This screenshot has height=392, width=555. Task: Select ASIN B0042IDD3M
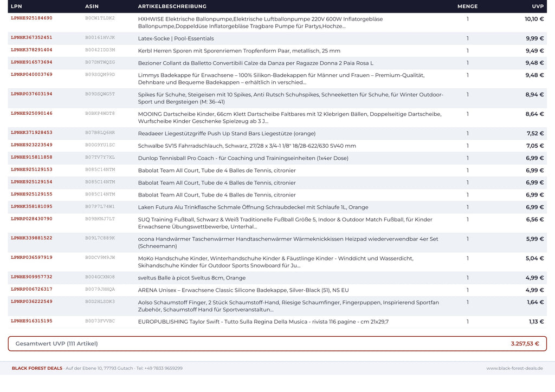(100, 50)
